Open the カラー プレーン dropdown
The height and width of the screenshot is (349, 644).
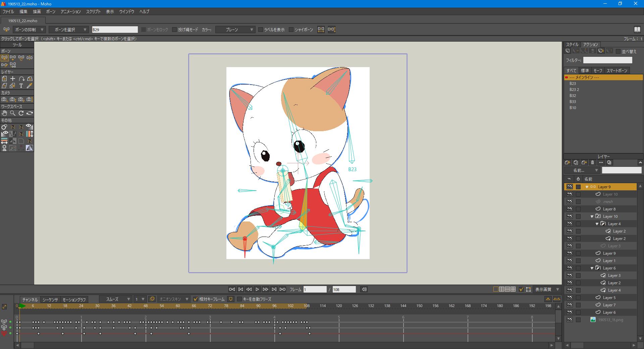(x=235, y=30)
